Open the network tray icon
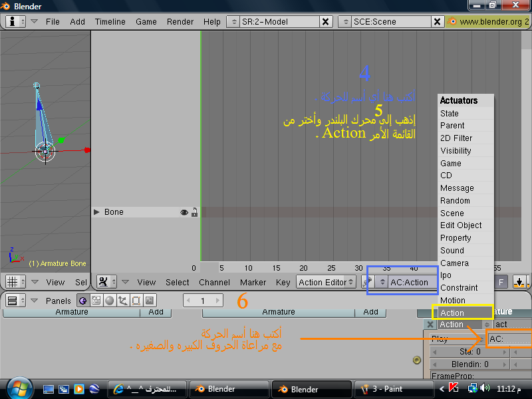The height and width of the screenshot is (399, 532). (472, 388)
